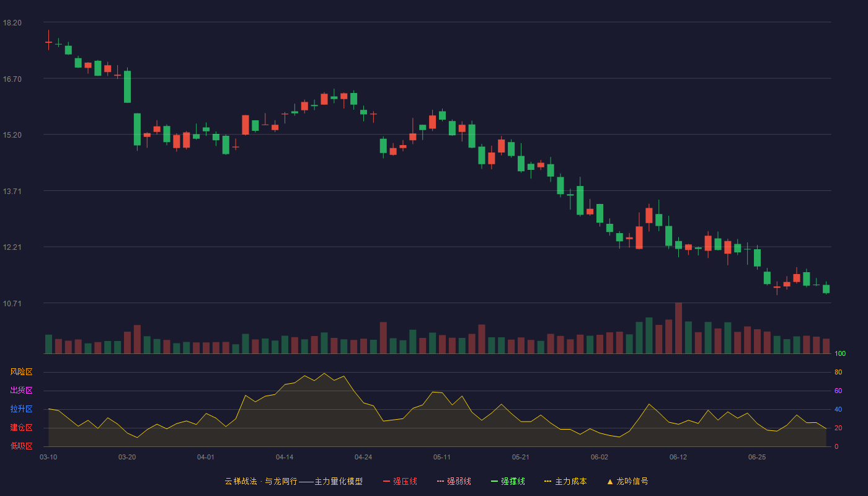Select the 风险区 zone label
868x496 pixels.
21,372
